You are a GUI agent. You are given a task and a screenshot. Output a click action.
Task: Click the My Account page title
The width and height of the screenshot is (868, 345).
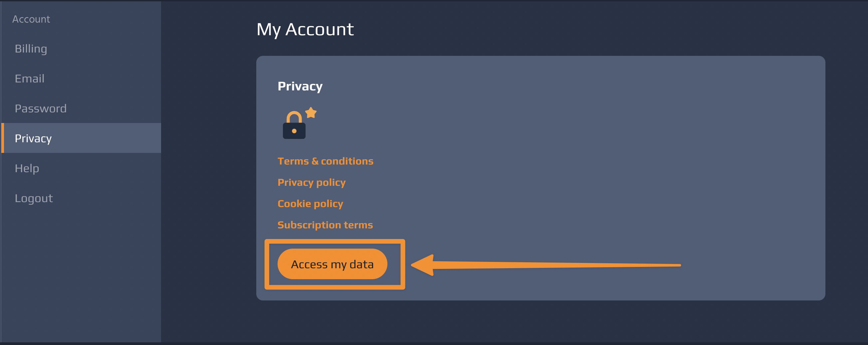click(x=305, y=30)
